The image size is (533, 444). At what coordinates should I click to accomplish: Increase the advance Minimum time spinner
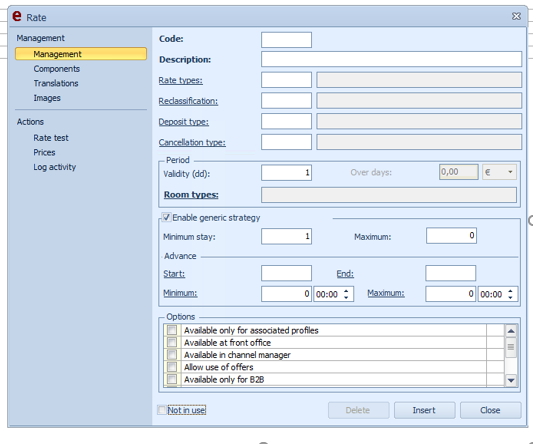[346, 291]
